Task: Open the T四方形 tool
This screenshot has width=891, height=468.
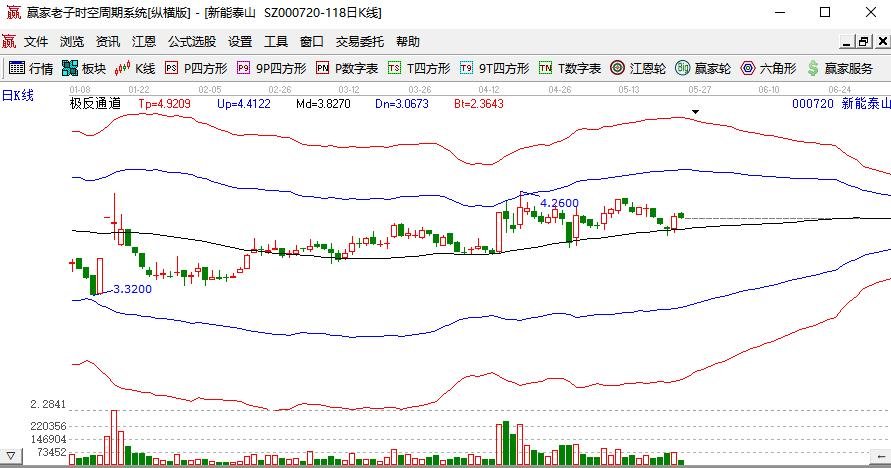Action: [x=419, y=69]
